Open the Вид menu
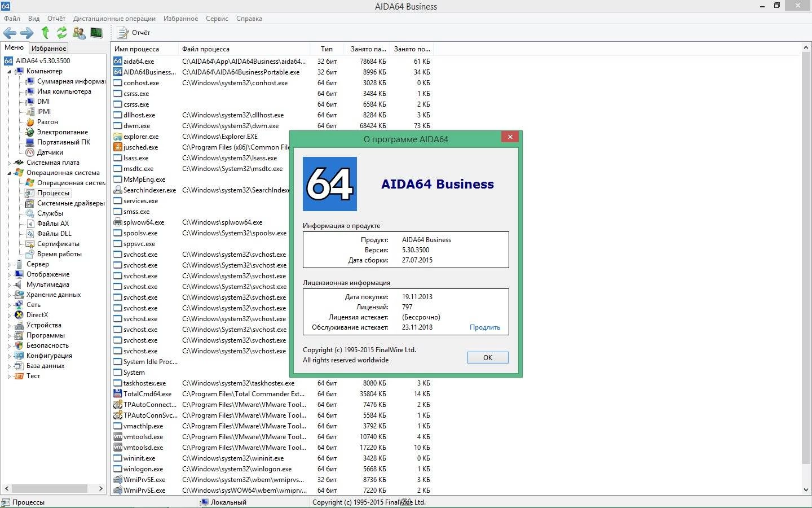812x508 pixels. coord(34,19)
